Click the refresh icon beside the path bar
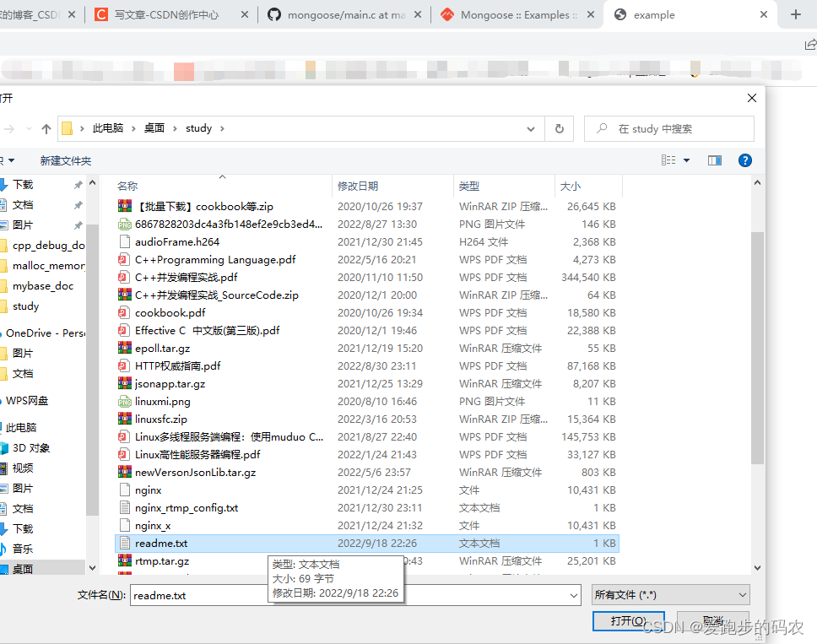Viewport: 817px width, 644px height. [x=559, y=128]
